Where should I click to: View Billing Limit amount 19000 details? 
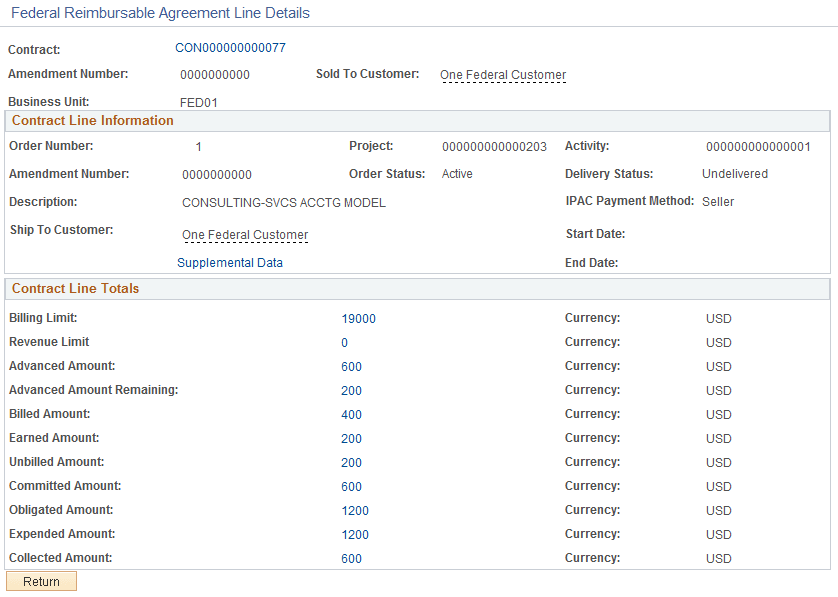359,318
